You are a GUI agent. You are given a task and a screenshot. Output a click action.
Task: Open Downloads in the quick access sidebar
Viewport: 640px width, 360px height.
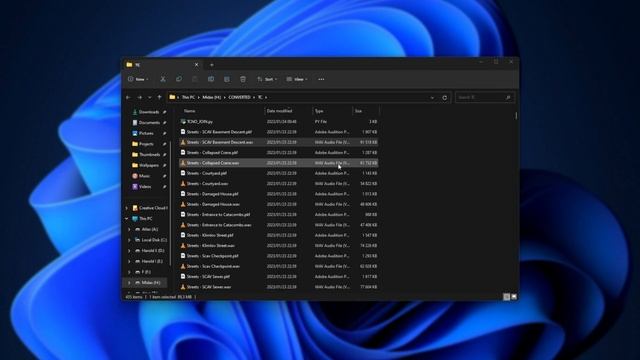pos(149,112)
